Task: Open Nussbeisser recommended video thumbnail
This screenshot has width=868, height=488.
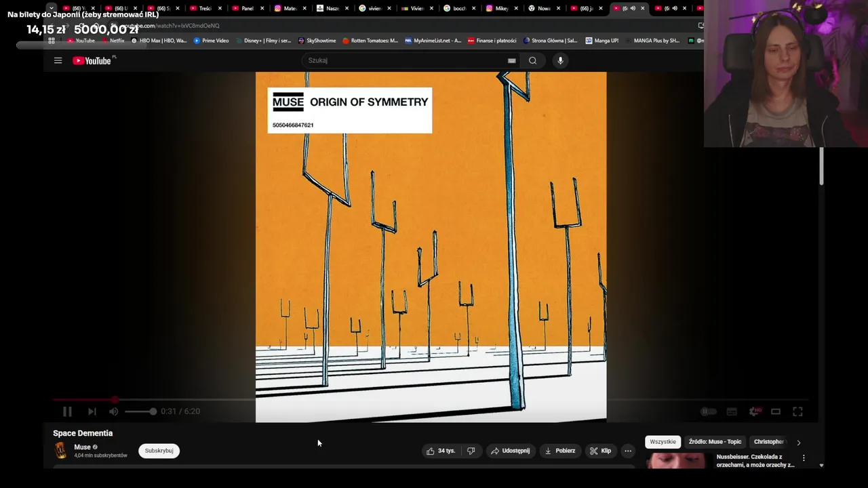Action: [x=675, y=461]
